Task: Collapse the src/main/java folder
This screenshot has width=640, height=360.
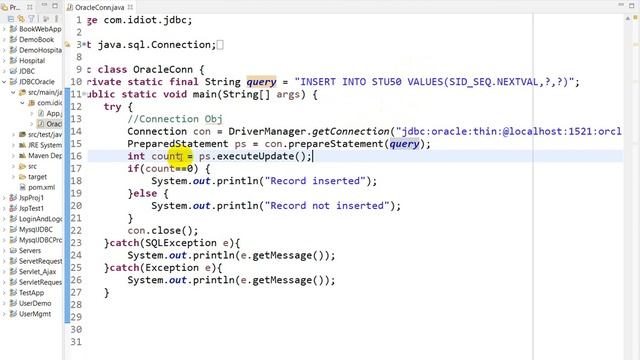Action: (13, 92)
